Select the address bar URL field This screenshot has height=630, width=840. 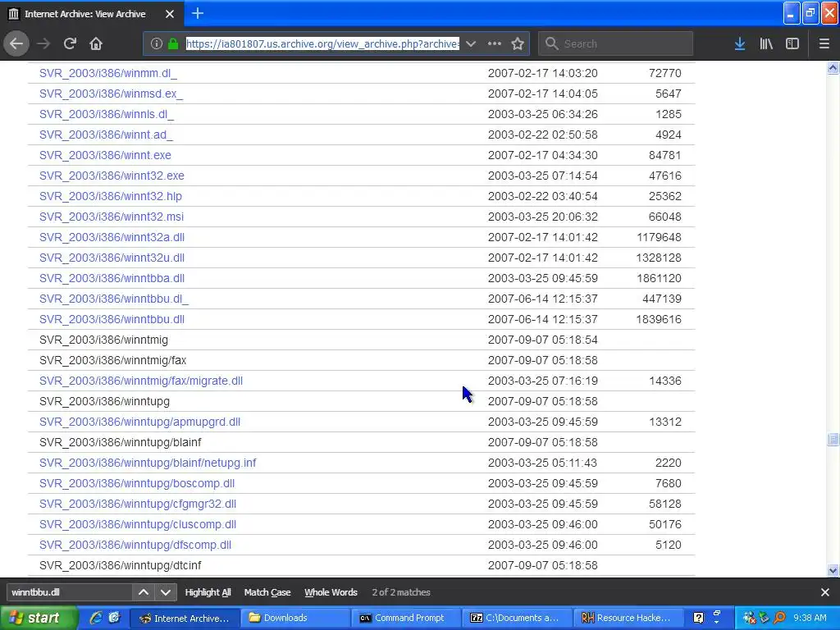322,43
